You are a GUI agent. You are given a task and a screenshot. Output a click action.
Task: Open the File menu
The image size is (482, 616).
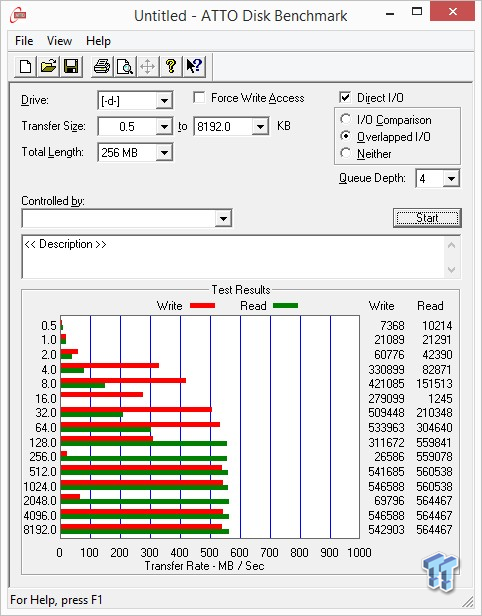click(x=24, y=41)
